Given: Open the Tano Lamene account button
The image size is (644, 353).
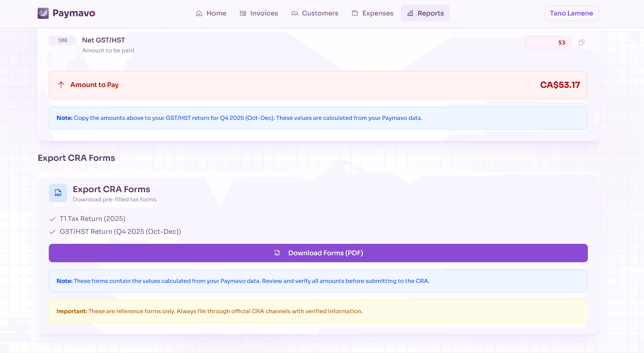Looking at the screenshot, I should coord(571,13).
